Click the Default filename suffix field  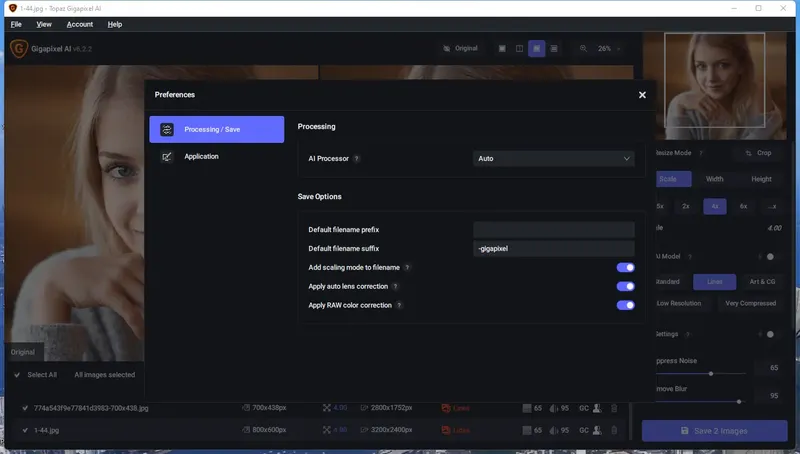click(554, 248)
